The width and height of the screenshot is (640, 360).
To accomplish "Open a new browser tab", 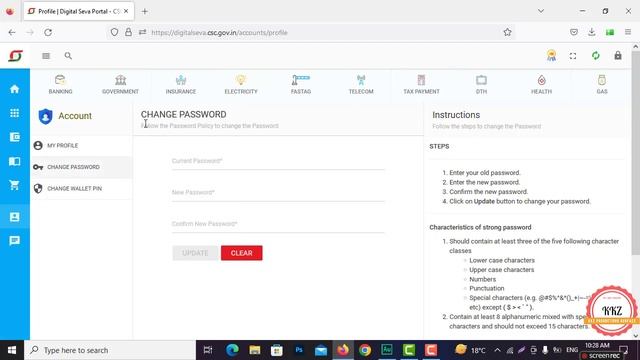I will click(144, 11).
